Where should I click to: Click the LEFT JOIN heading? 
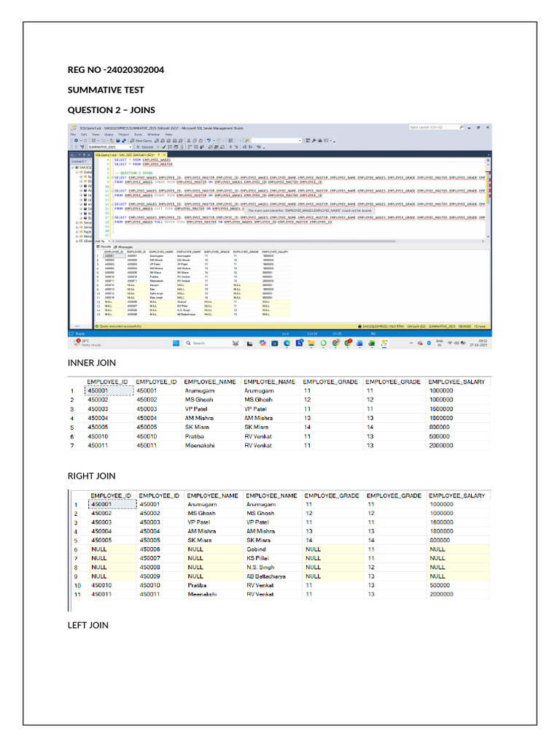pyautogui.click(x=87, y=625)
